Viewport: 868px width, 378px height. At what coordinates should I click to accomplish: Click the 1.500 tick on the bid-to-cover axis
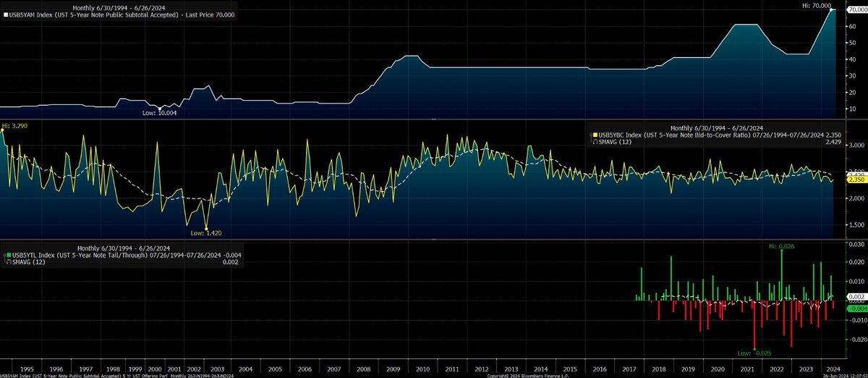coord(856,225)
